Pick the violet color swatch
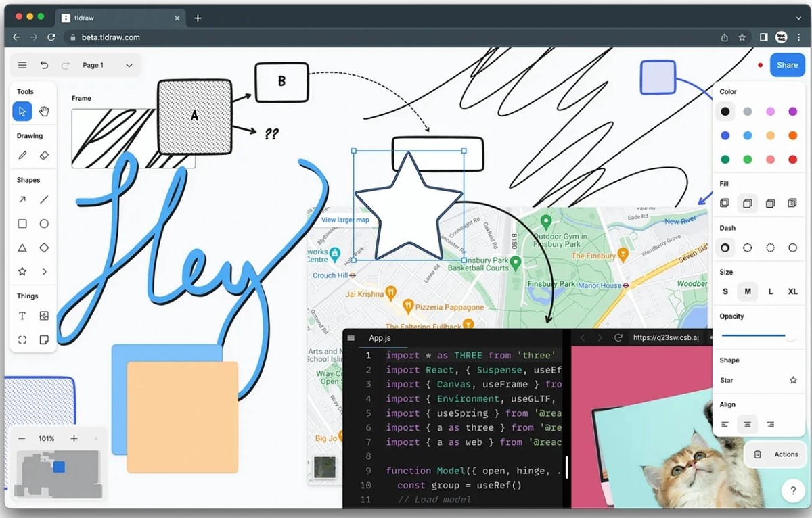Image resolution: width=812 pixels, height=518 pixels. (792, 111)
